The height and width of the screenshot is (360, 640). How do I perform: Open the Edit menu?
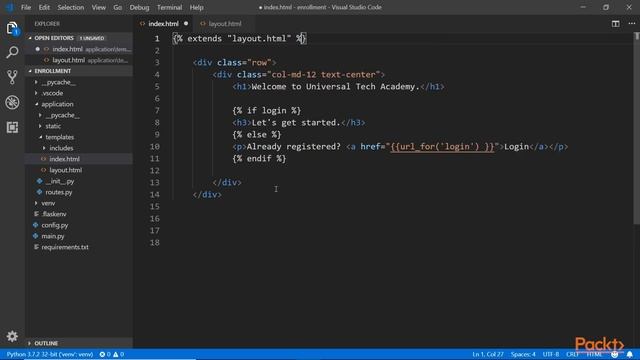coord(44,7)
